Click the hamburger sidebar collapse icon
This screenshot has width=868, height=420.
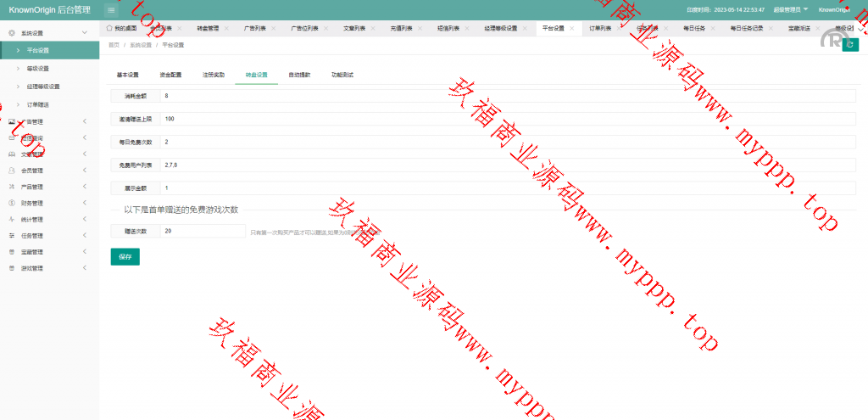click(x=111, y=9)
